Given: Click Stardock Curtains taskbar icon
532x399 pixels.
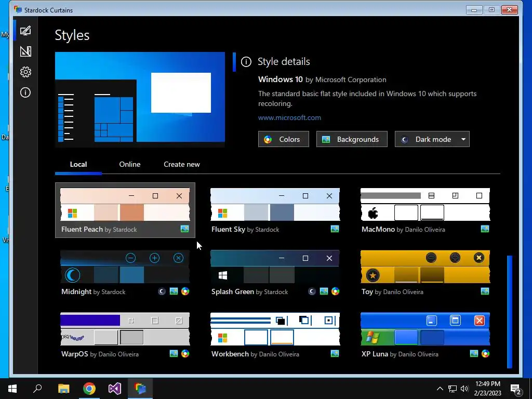Looking at the screenshot, I should click(140, 389).
